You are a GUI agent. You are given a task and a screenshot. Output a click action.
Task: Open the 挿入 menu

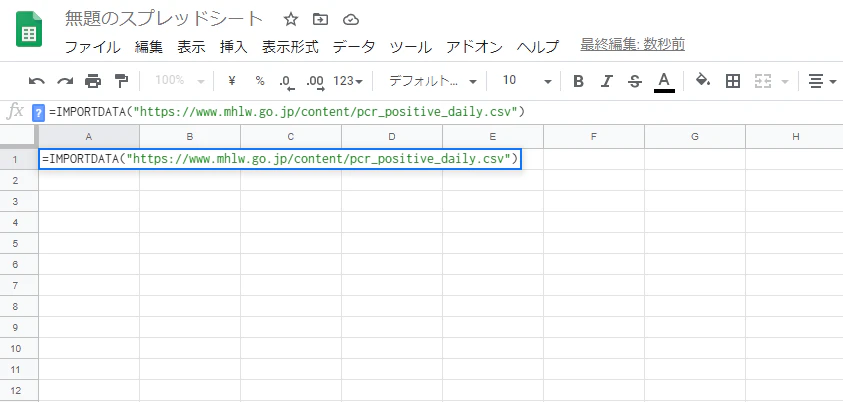[233, 47]
